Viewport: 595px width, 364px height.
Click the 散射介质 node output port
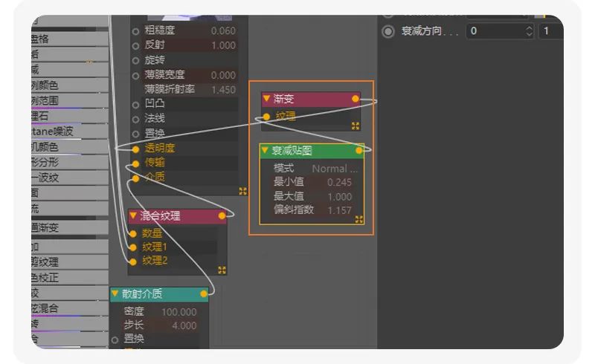click(204, 293)
